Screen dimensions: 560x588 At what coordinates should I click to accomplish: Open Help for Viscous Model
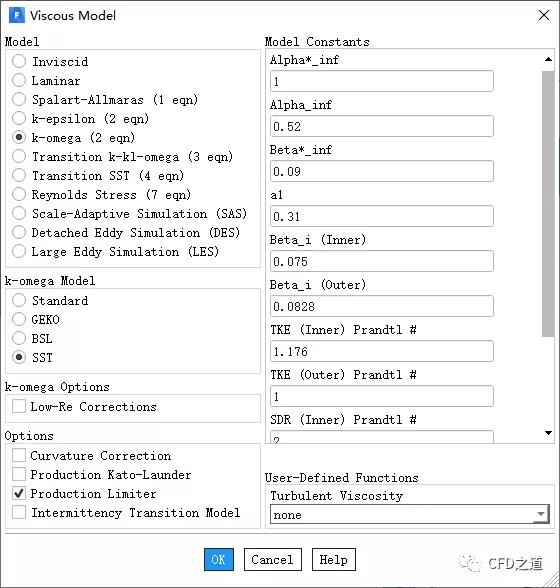tap(333, 560)
